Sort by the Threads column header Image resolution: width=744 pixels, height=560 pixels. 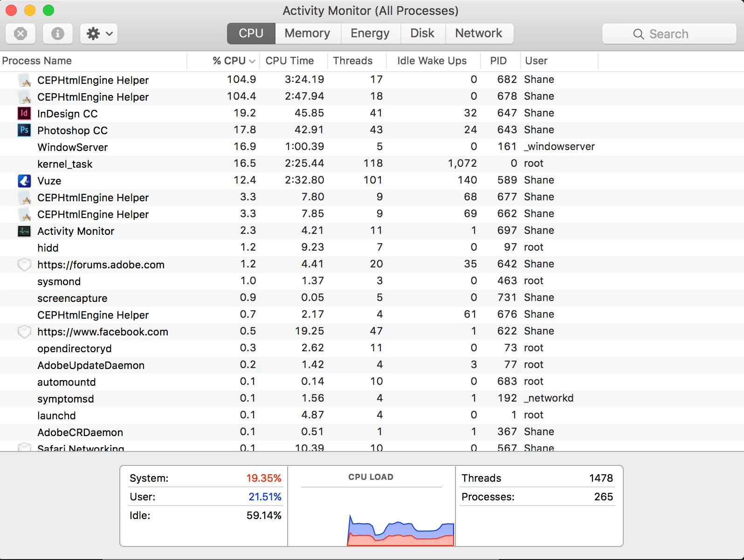point(357,61)
